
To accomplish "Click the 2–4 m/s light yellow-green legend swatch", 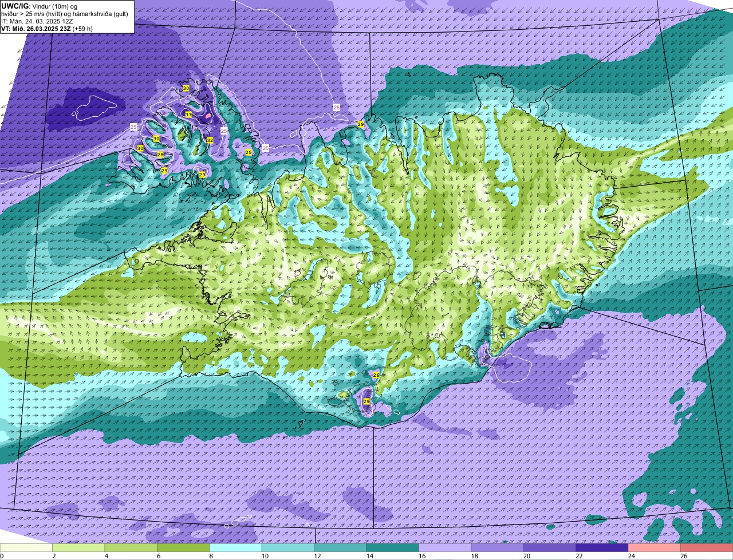I will coord(78,548).
